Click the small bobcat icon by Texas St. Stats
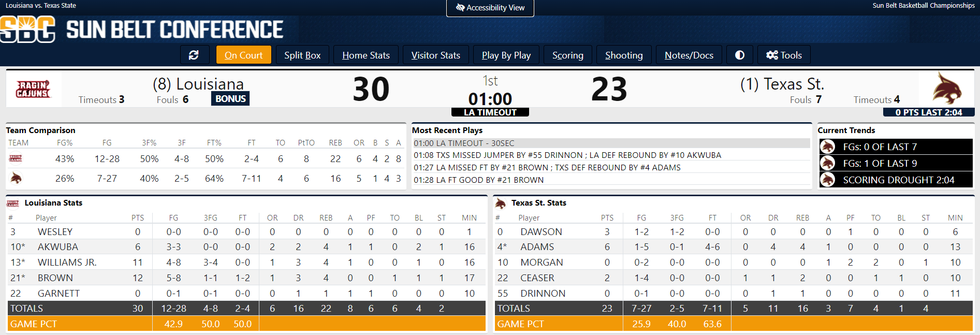980x335 pixels. 500,203
